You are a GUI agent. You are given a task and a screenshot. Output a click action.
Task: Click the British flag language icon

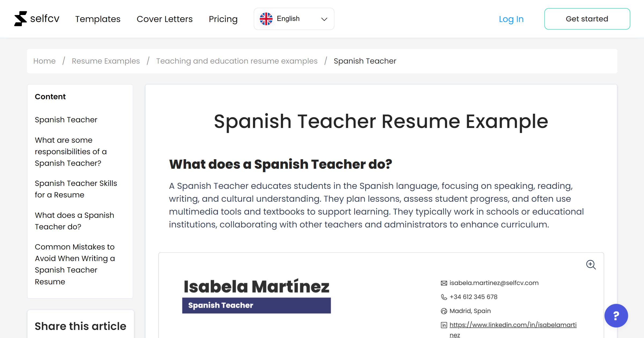click(266, 19)
